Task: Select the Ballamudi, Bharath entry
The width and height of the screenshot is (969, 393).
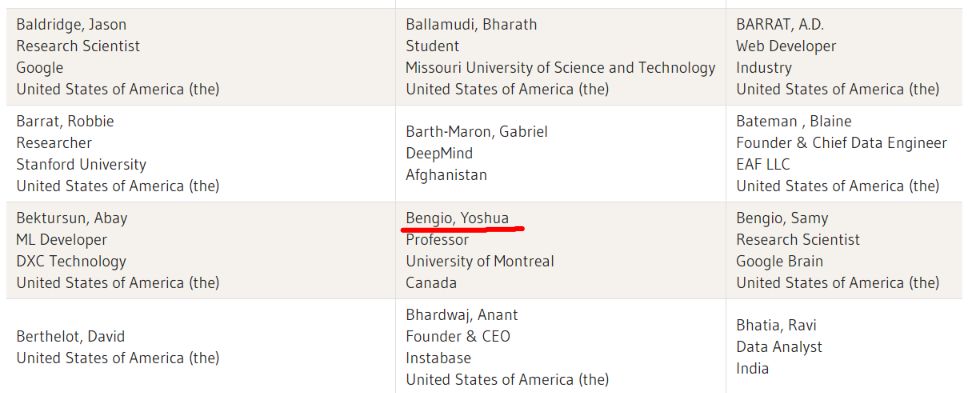Action: point(471,25)
